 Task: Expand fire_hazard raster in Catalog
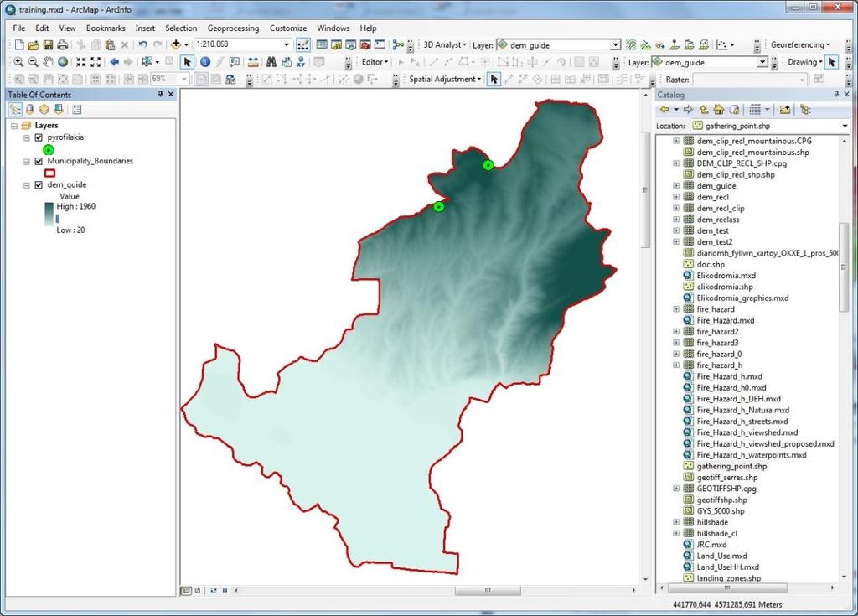tap(676, 309)
